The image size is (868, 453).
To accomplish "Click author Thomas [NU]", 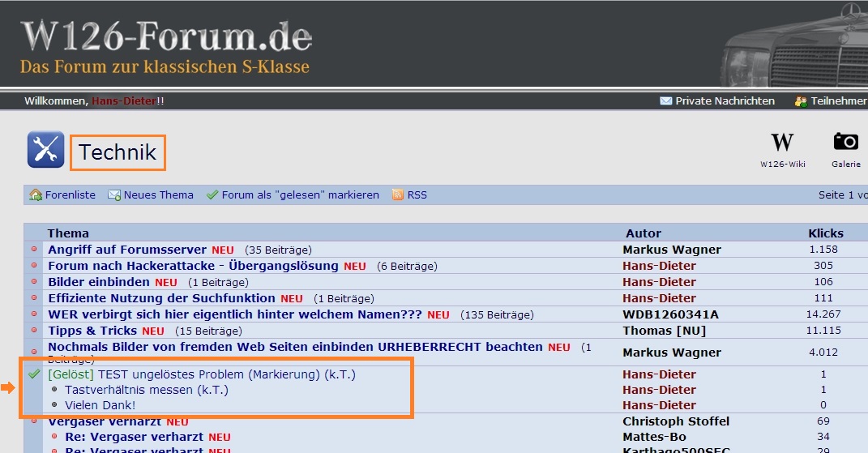I will pyautogui.click(x=665, y=331).
